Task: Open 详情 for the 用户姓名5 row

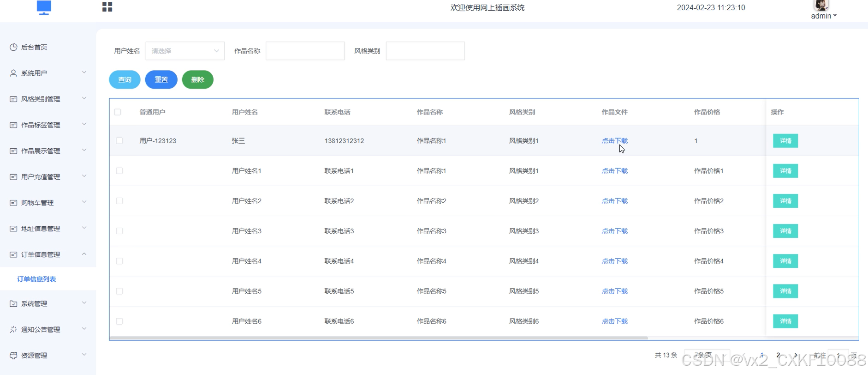Action: click(785, 291)
